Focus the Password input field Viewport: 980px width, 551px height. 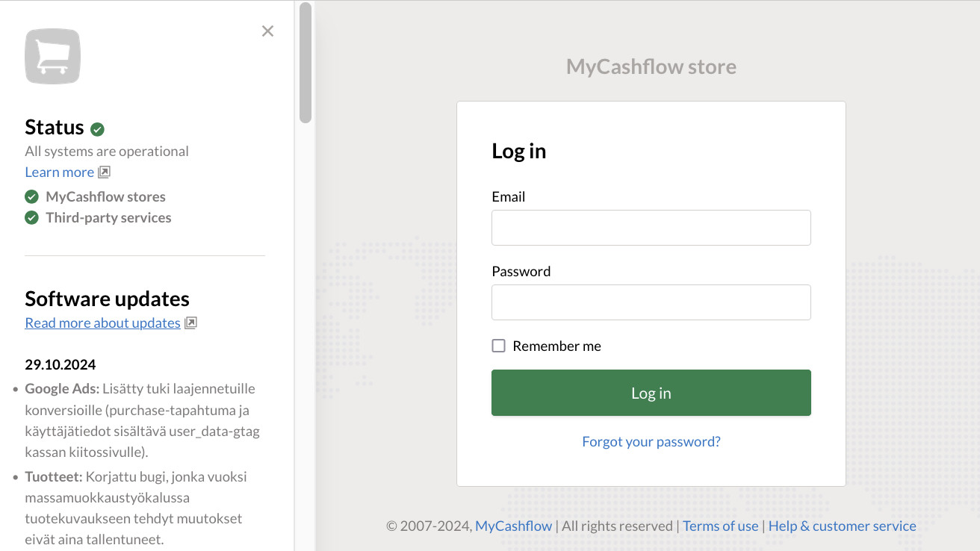pos(651,302)
